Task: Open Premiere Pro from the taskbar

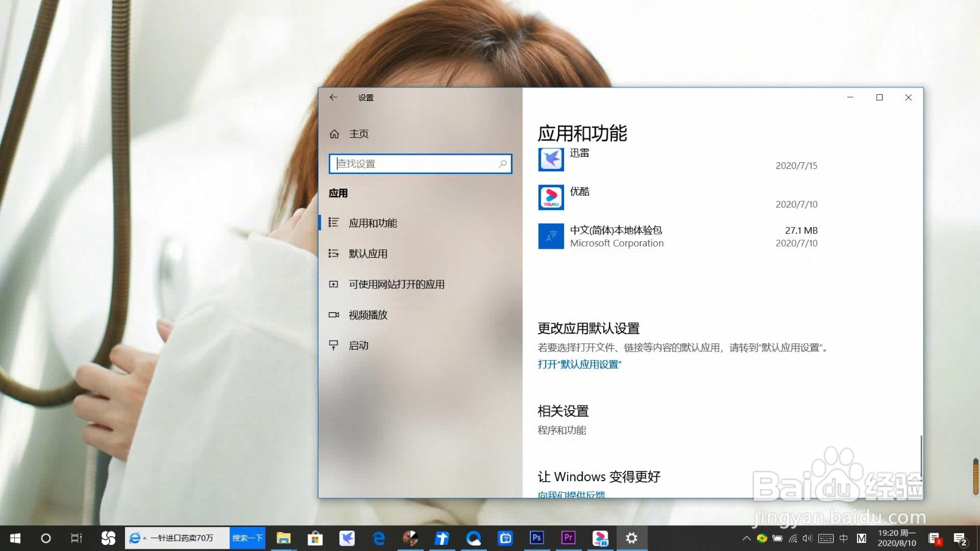Action: pos(568,538)
